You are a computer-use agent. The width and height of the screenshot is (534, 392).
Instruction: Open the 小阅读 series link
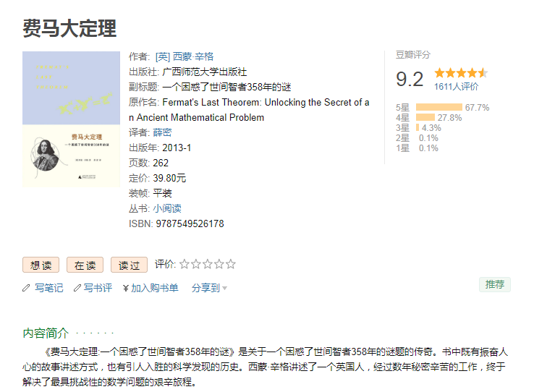167,208
